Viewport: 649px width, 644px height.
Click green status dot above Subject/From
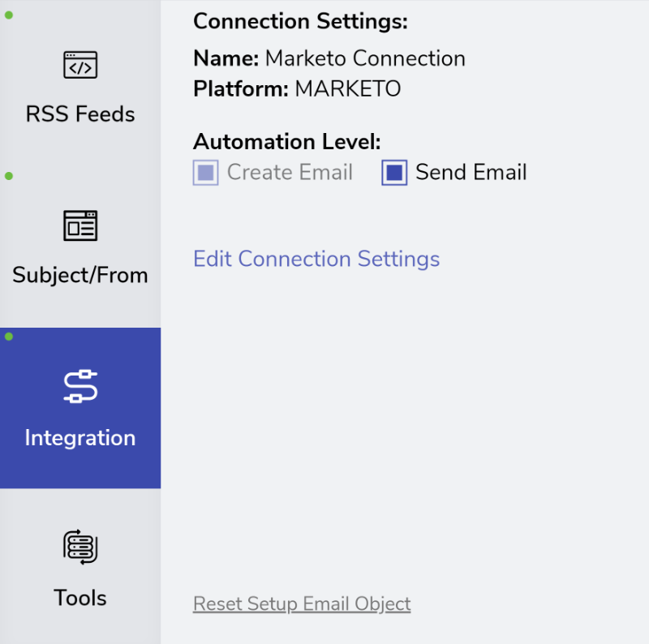pos(9,176)
